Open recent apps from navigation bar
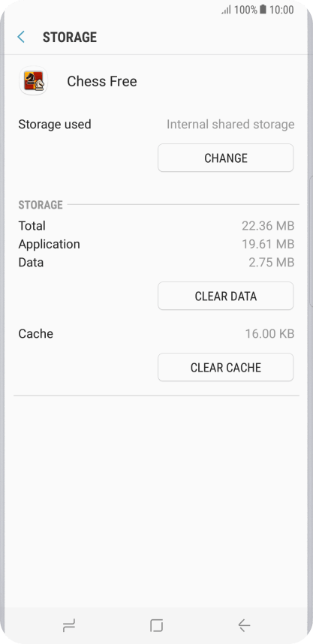Viewport: 313px width, 644px height. pyautogui.click(x=68, y=625)
